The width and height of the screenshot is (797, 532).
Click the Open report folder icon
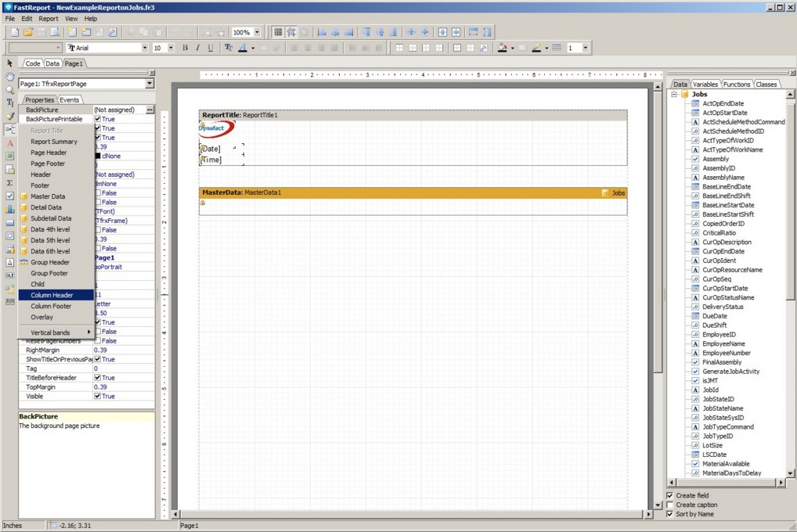[28, 32]
